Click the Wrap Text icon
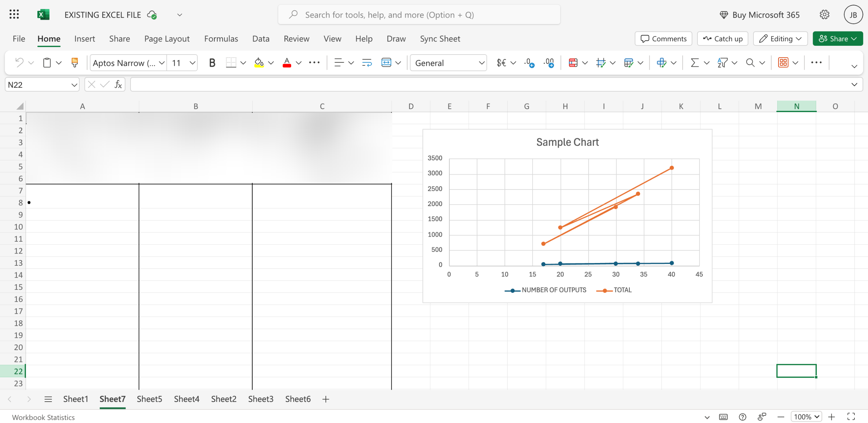Image resolution: width=868 pixels, height=423 pixels. 367,63
